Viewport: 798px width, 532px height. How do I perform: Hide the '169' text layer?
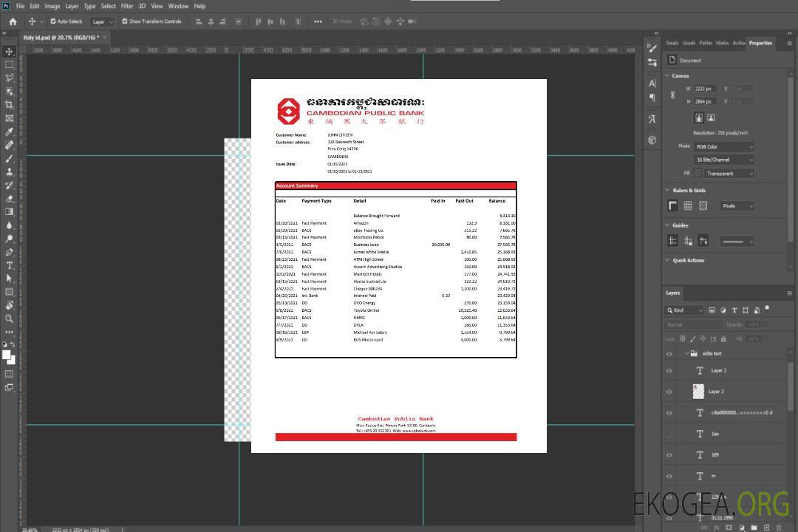(669, 456)
